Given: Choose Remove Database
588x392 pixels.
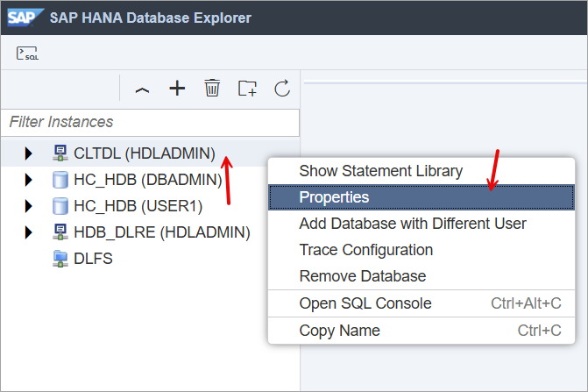Looking at the screenshot, I should (422, 276).
